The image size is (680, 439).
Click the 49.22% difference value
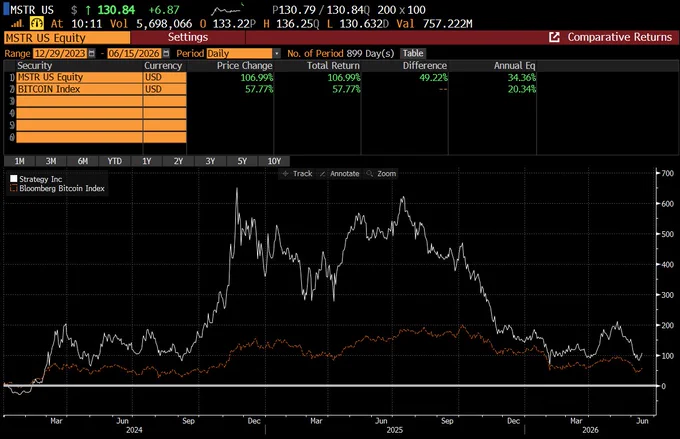(x=433, y=77)
